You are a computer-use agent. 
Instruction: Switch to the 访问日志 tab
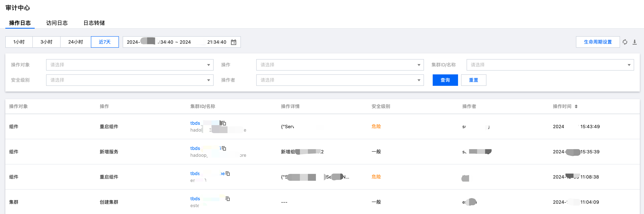[57, 23]
